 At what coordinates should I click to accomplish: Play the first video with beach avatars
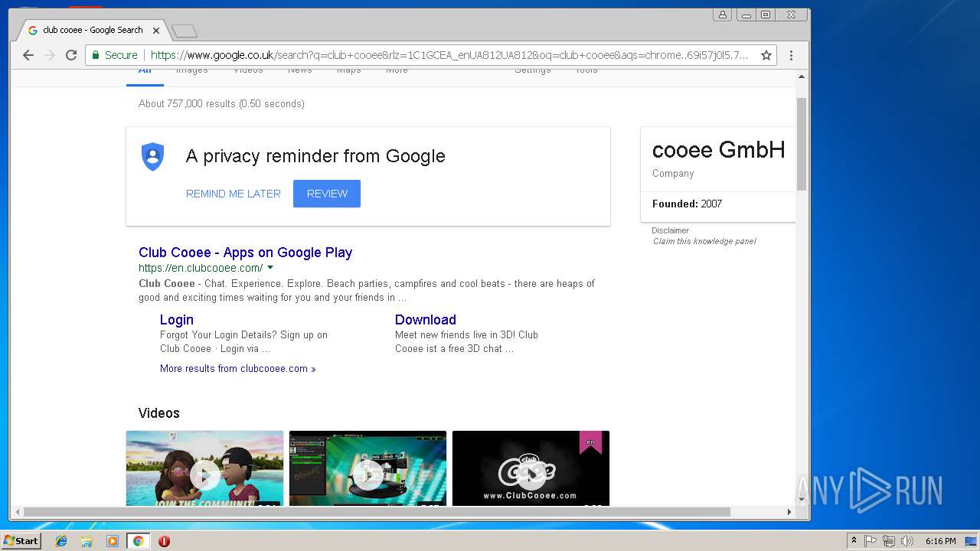click(204, 468)
